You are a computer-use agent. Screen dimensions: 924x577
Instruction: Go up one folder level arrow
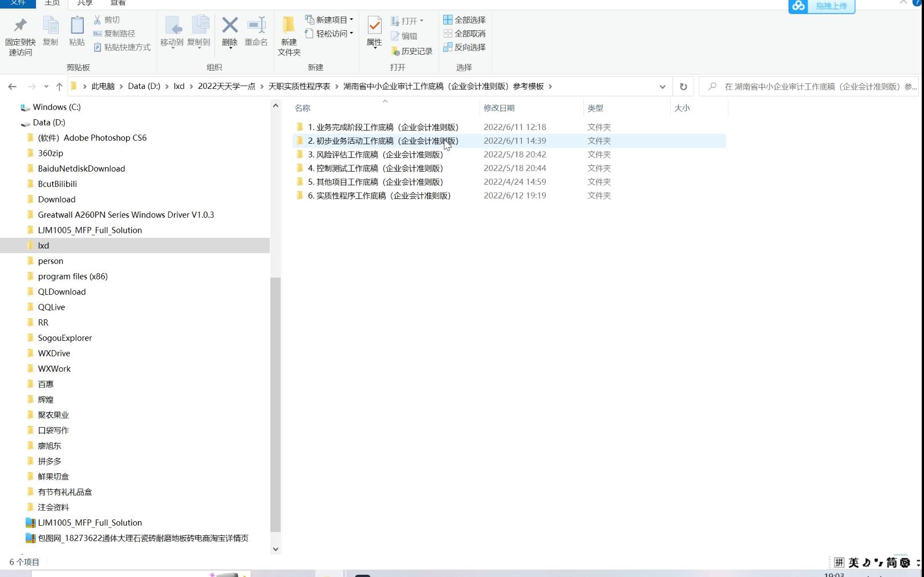coord(59,87)
